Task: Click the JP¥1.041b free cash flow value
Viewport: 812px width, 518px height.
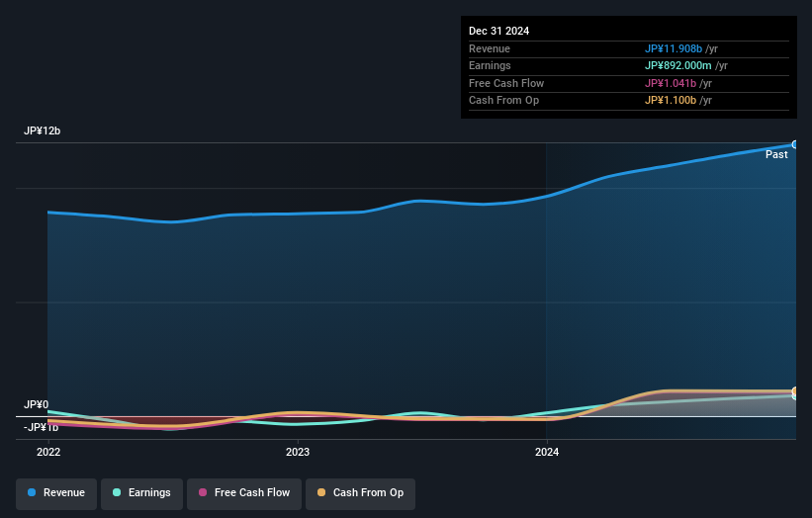Action: (671, 83)
